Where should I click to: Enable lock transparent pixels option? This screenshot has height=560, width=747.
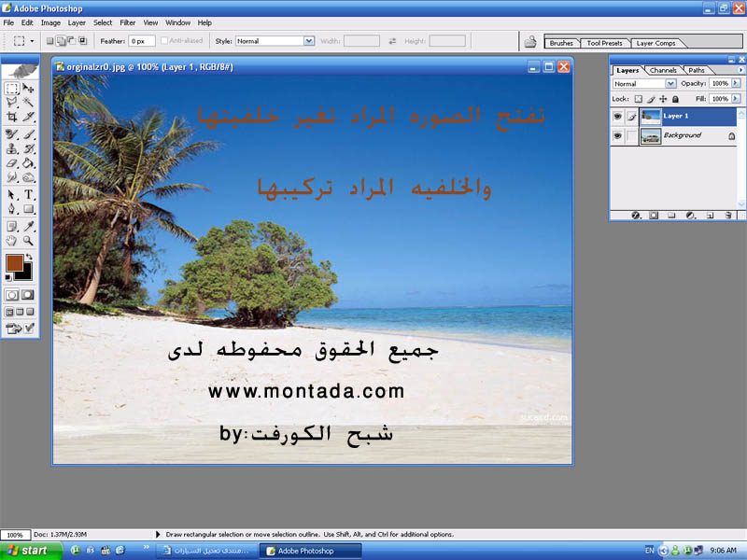(x=639, y=98)
